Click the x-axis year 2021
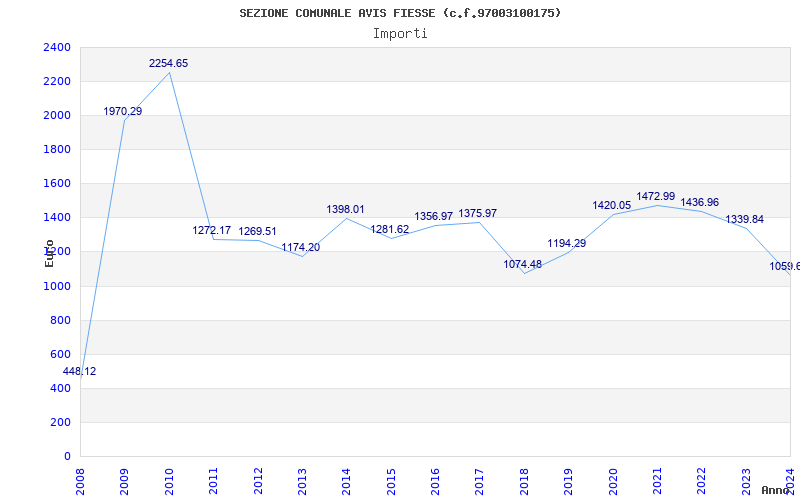800x500 pixels. coord(657,481)
